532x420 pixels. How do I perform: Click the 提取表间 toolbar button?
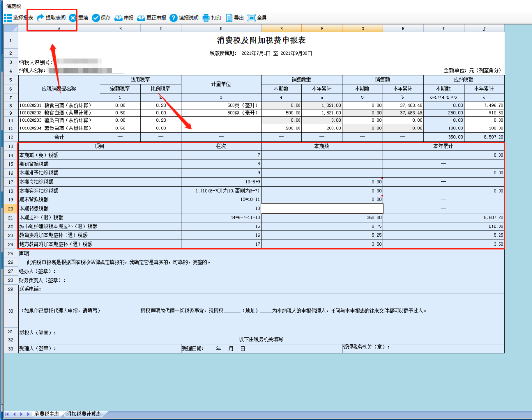pos(51,18)
